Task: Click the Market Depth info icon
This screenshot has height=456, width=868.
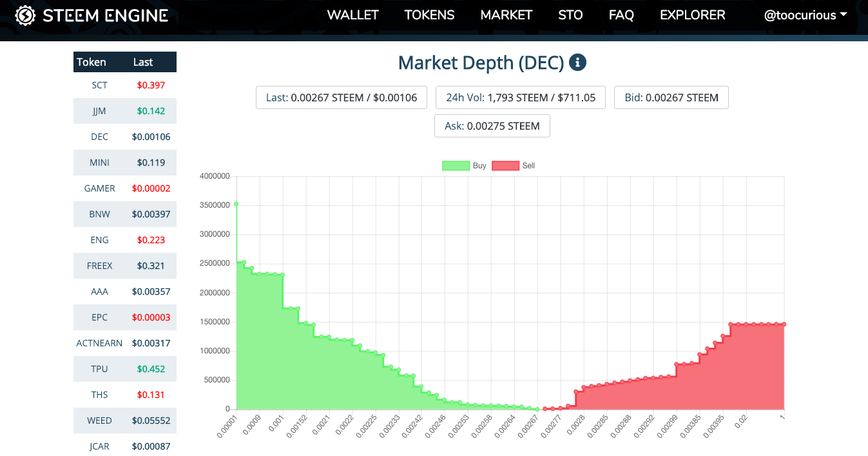Action: point(577,63)
